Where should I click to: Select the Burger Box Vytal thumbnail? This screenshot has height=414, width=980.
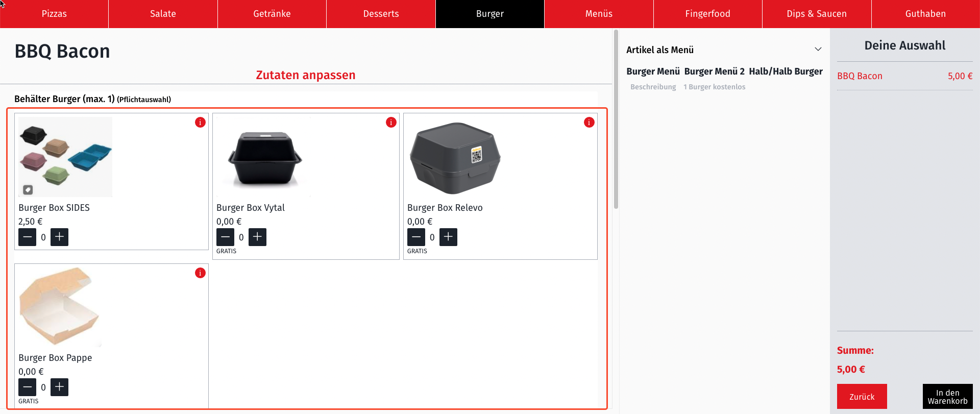coord(263,157)
